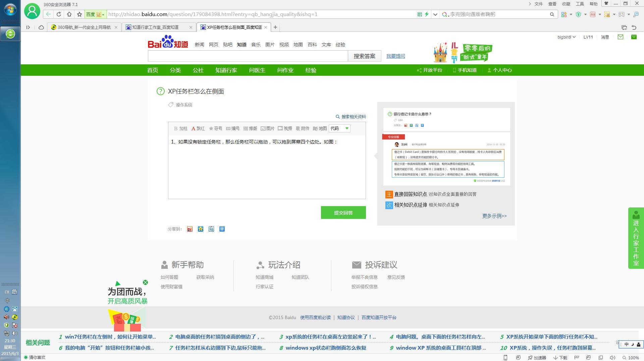Image resolution: width=644 pixels, height=361 pixels.
Task: Click the 搜索相关资料 search link
Action: point(351,117)
